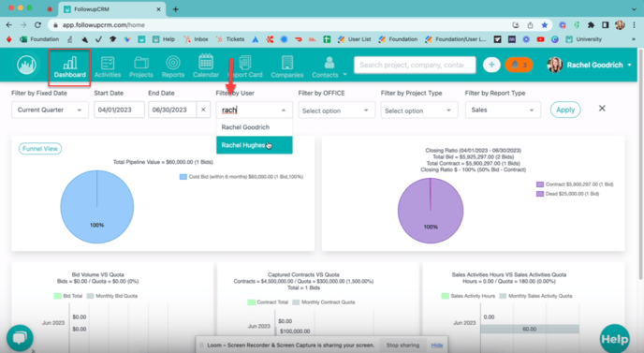Open the Activities section icon
The image size is (644, 353).
tap(108, 63)
